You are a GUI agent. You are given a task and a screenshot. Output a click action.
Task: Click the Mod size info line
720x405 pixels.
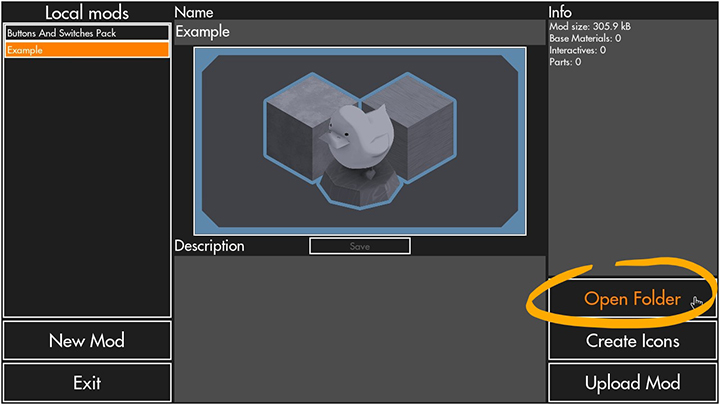click(x=590, y=27)
